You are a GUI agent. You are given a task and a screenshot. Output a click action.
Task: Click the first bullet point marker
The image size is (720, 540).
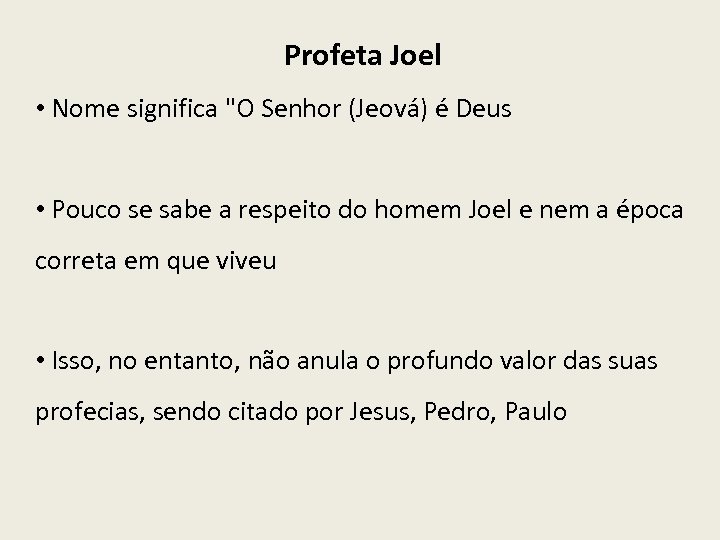pos(41,109)
